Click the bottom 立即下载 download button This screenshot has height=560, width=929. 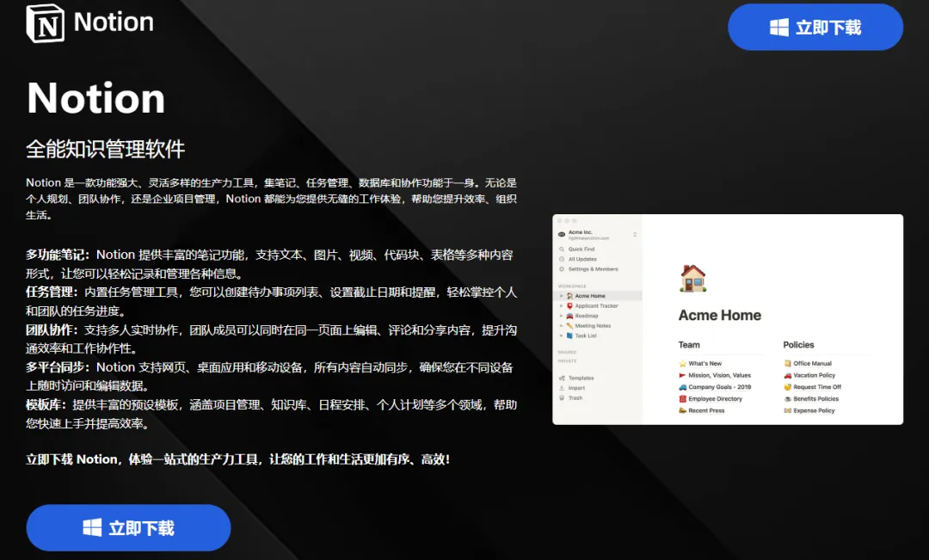128,527
